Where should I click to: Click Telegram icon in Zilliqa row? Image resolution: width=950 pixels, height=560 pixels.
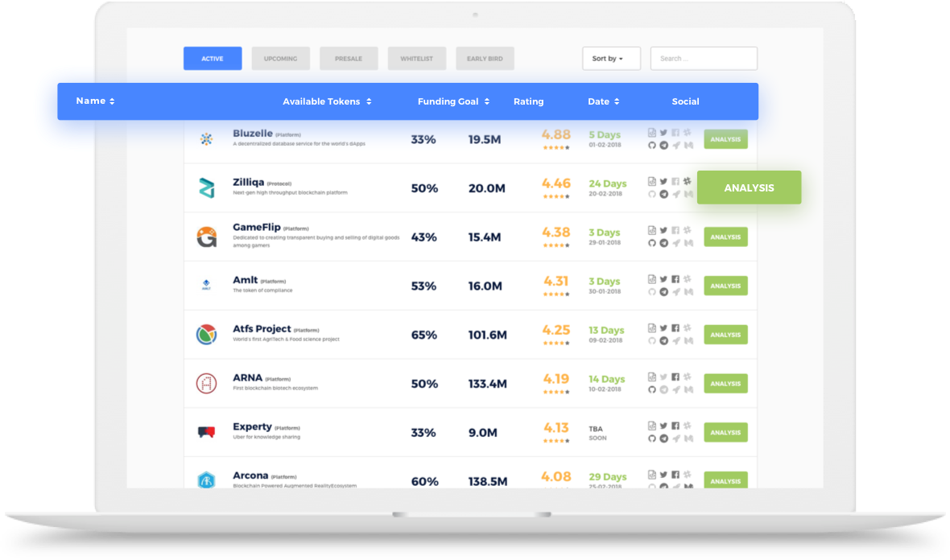click(x=663, y=194)
